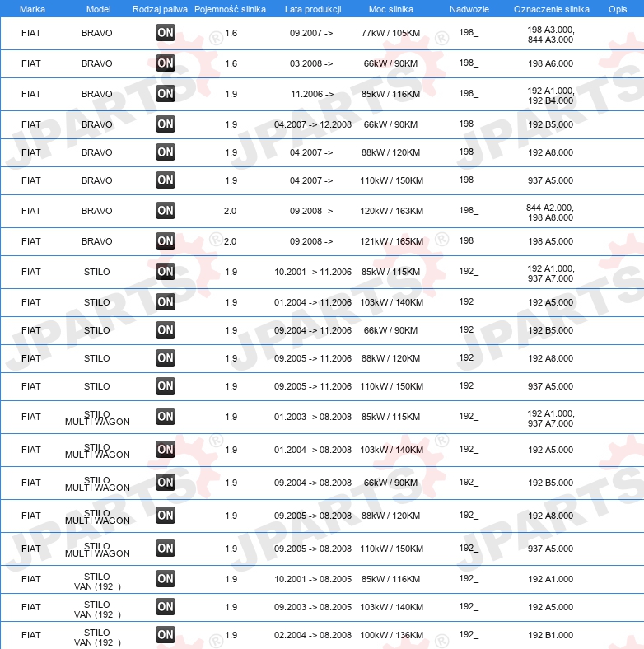Image resolution: width=644 pixels, height=649 pixels.
Task: Select the Pojemność silnika column header
Action: pos(230,9)
